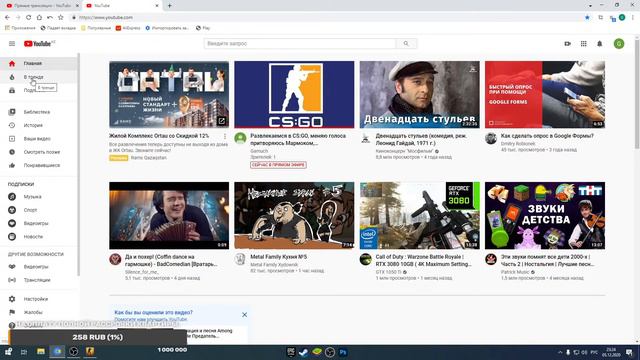Screen dimensions: 640x360
Task: Click the browser address bar
Action: pos(327,18)
